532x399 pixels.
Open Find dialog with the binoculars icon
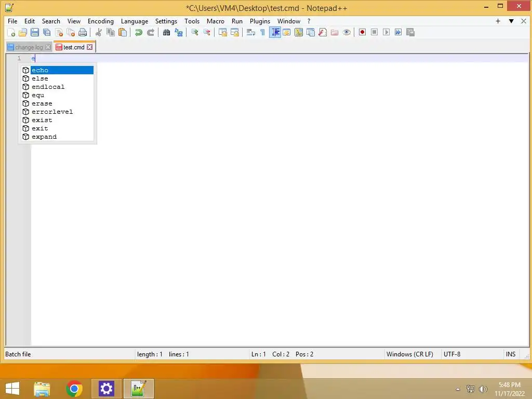pos(166,32)
